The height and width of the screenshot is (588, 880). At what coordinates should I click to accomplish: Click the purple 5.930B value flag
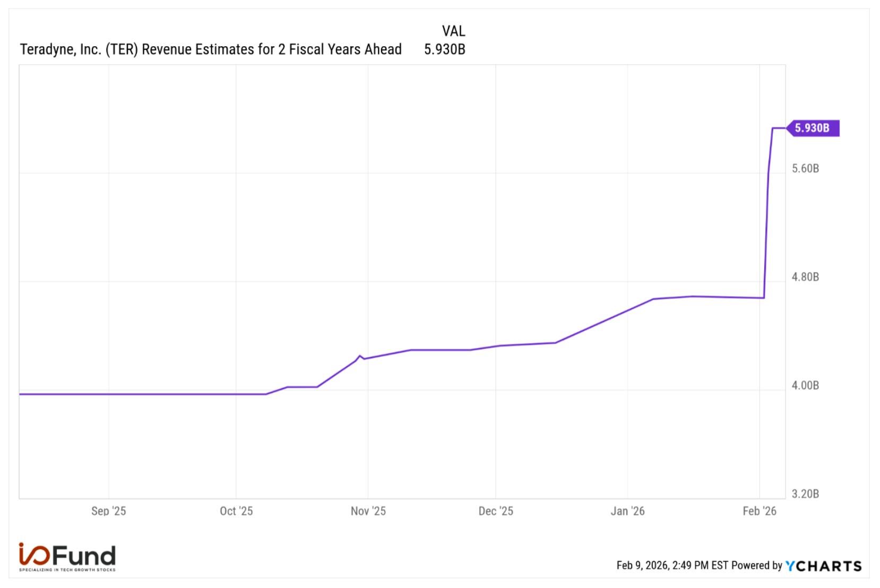pos(813,128)
